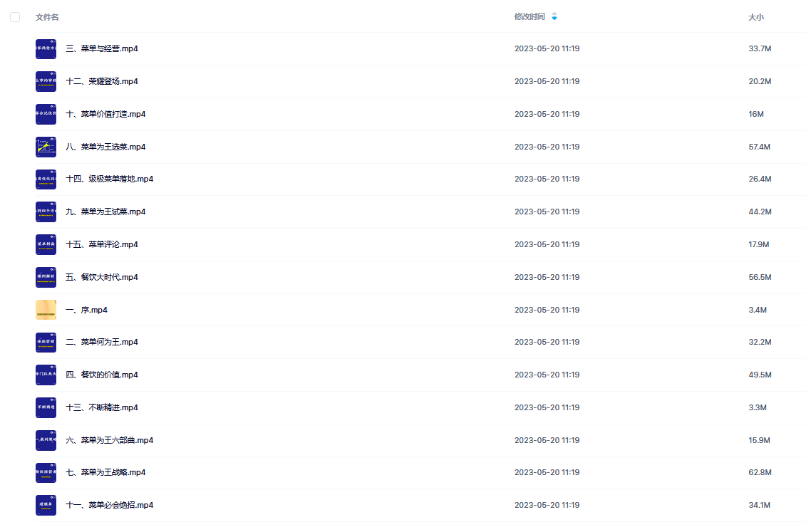Viewport: 806px width, 532px height.
Task: Open file link 十四、级极菜单落地.mp4
Action: [x=110, y=179]
